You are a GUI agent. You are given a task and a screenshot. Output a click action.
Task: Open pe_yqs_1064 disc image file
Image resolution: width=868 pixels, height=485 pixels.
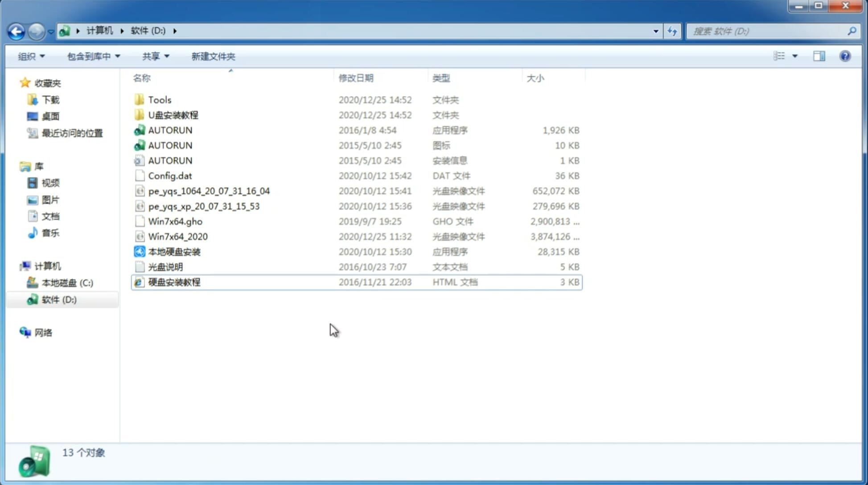pos(209,191)
